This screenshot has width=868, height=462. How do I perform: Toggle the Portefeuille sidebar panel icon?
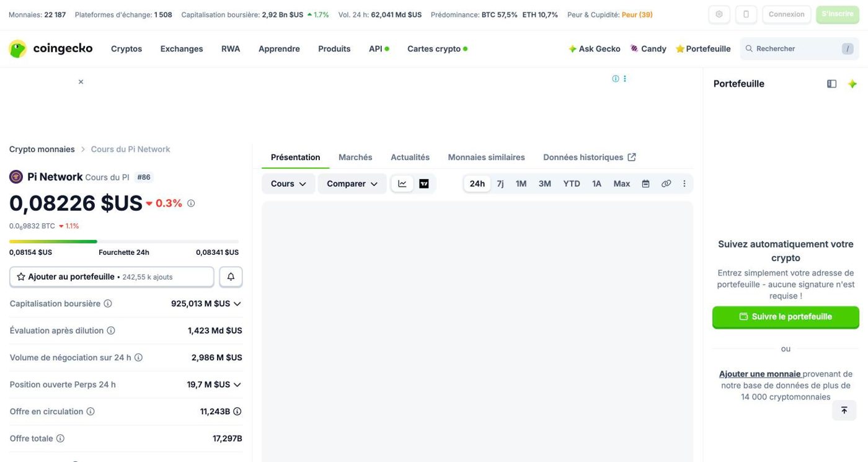point(832,84)
